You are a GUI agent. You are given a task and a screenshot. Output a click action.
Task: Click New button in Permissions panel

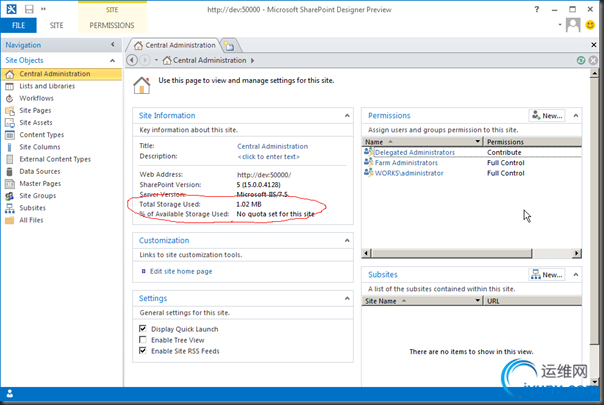547,115
